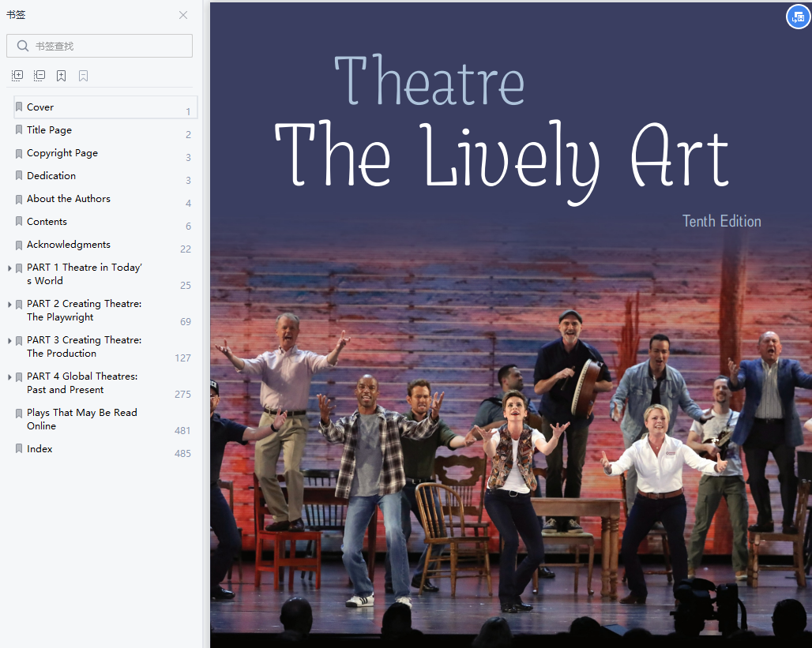Click bookmark icon beside Copyright Page
The width and height of the screenshot is (812, 648).
tap(19, 153)
